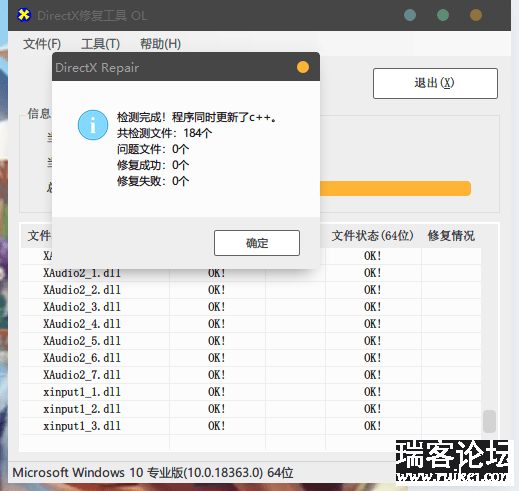The image size is (519, 491).
Task: Select the XAudio2_7.dll row
Action: pos(251,375)
